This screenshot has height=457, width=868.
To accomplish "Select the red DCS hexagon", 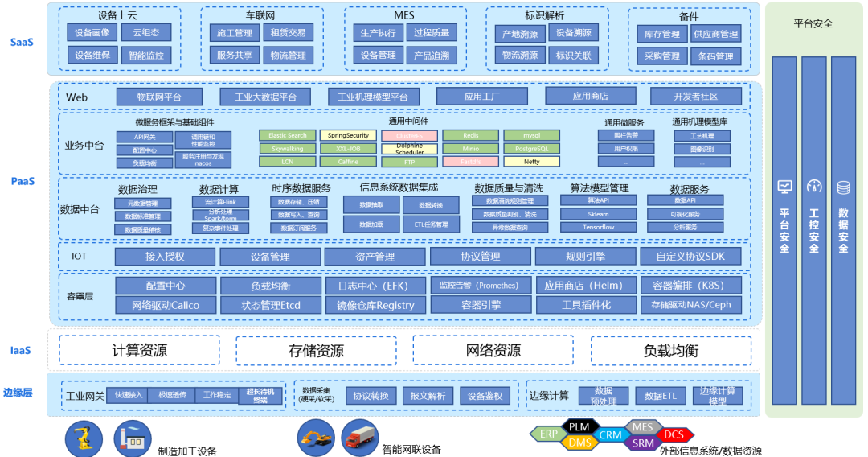I will 673,435.
